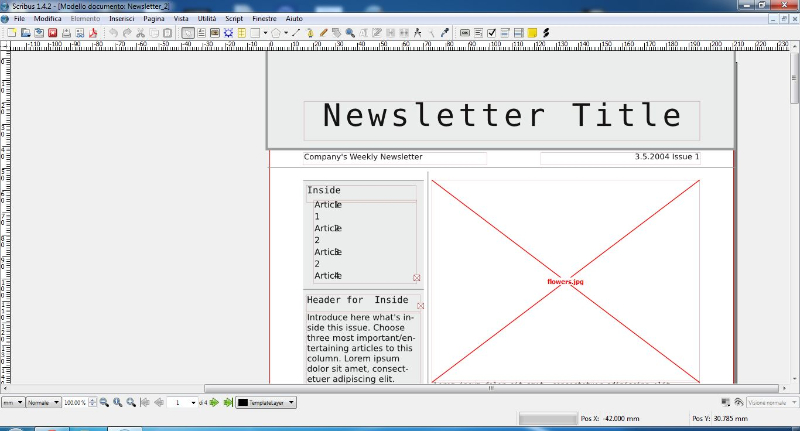Insert PDF text field tool
Image resolution: width=800 pixels, height=431 pixels.
(478, 33)
